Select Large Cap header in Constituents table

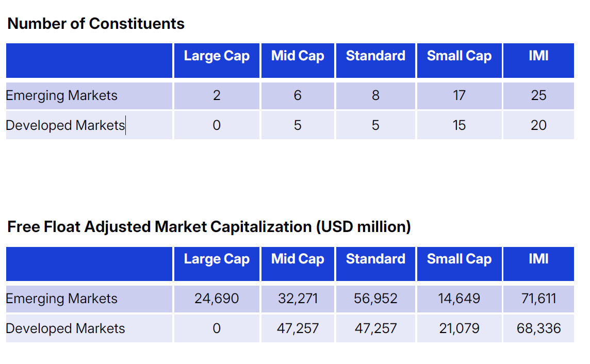click(x=217, y=56)
